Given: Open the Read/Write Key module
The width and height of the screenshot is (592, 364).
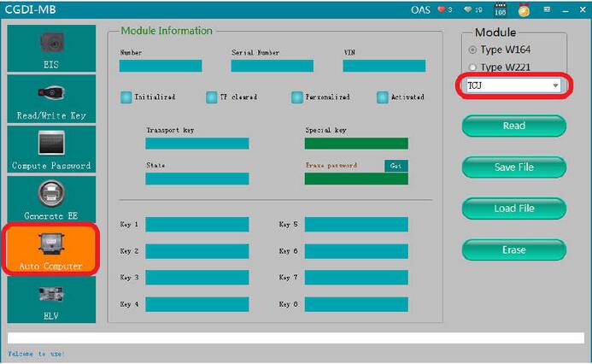Looking at the screenshot, I should pyautogui.click(x=51, y=98).
